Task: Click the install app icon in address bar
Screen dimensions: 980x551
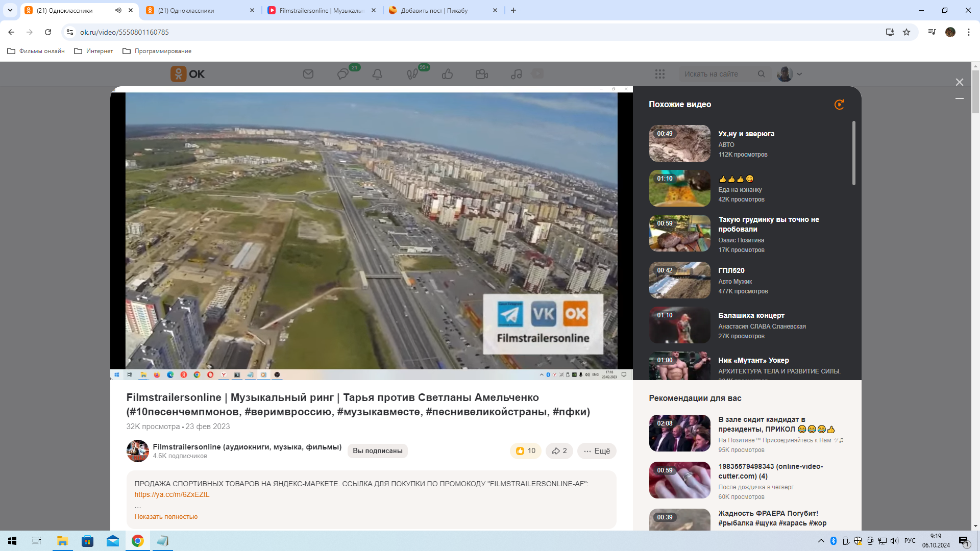Action: [890, 32]
